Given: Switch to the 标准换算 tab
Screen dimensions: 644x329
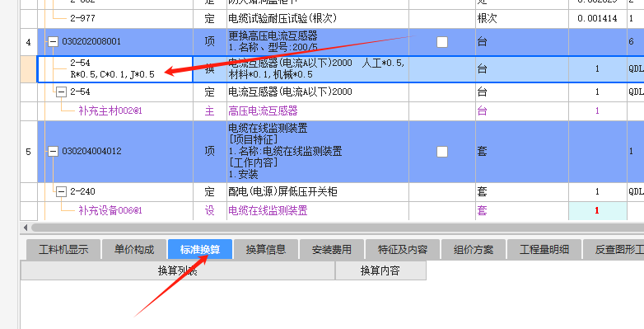Looking at the screenshot, I should (200, 249).
